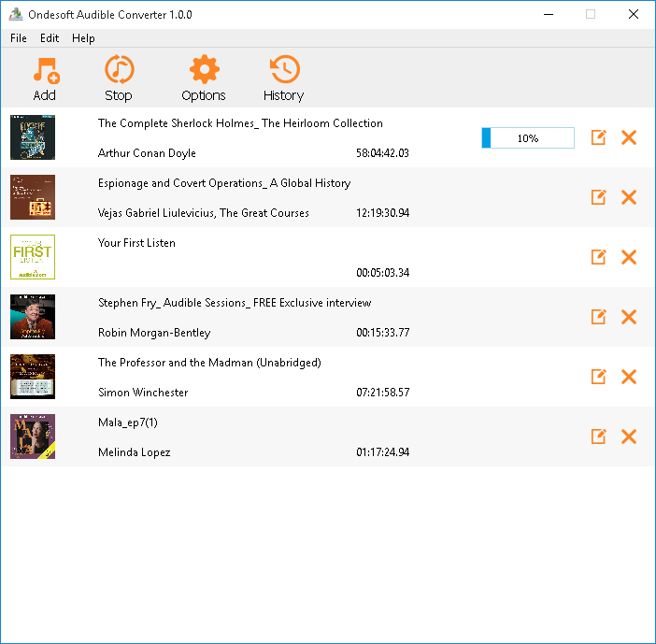Click the 10% conversion progress bar
656x644 pixels.
pyautogui.click(x=528, y=137)
